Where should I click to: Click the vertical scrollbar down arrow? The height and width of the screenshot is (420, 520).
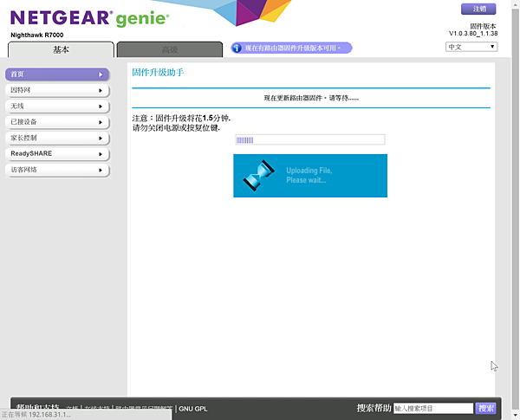(515, 415)
